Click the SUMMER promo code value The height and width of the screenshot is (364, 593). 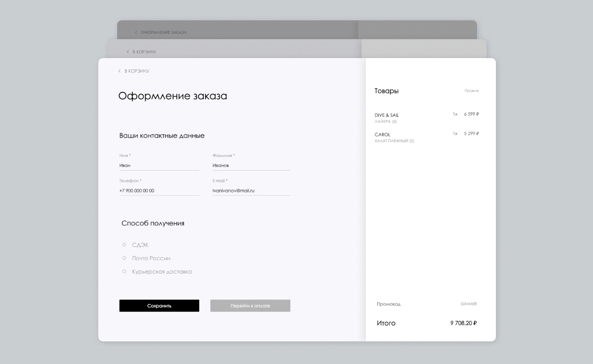click(x=468, y=304)
